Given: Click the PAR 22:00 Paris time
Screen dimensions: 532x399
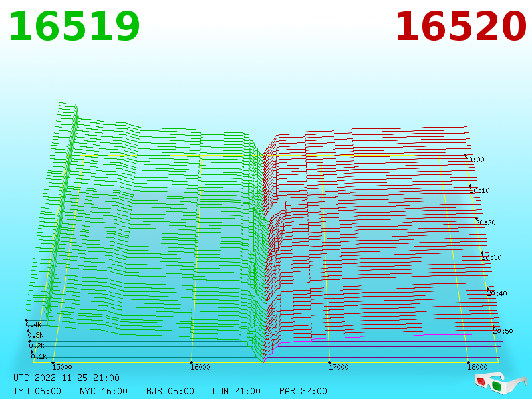Looking at the screenshot, I should click(303, 391).
